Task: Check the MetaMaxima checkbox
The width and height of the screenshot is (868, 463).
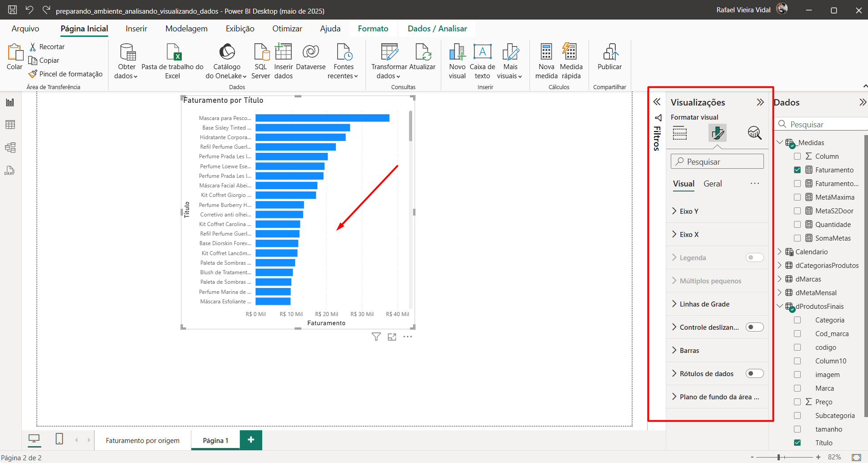Action: click(797, 197)
